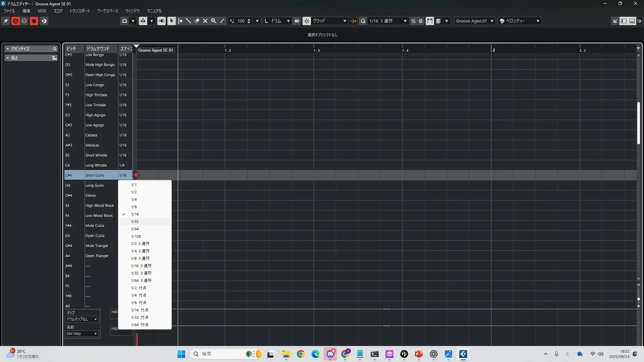Toggle the Solo Editor button

pyautogui.click(x=15, y=21)
